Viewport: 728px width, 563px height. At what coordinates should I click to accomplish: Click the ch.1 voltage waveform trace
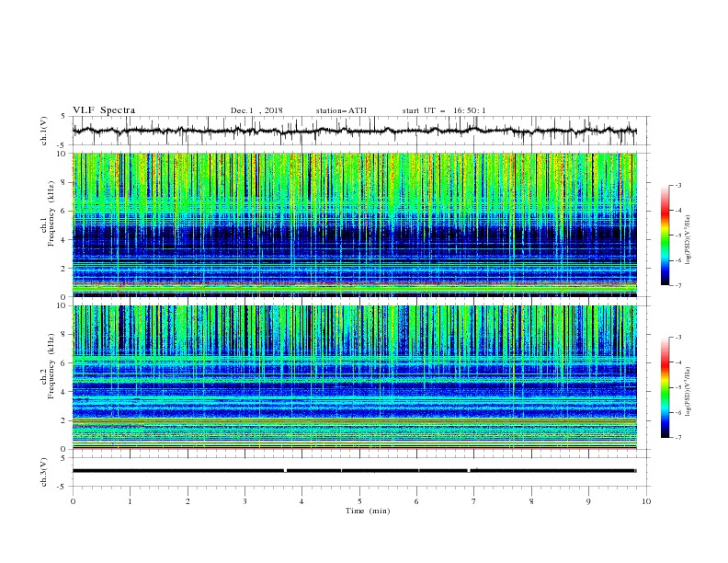pos(354,131)
